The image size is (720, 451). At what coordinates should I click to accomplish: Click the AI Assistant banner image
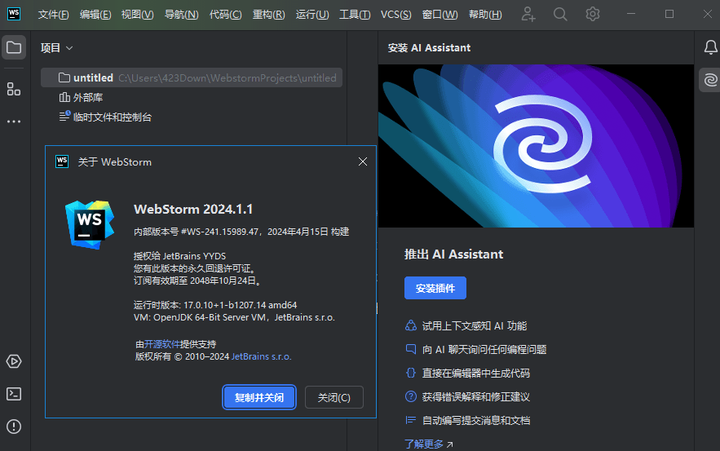click(x=536, y=146)
